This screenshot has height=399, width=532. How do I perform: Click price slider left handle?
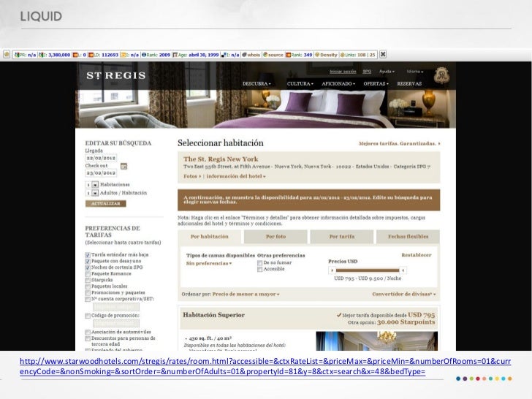point(332,270)
